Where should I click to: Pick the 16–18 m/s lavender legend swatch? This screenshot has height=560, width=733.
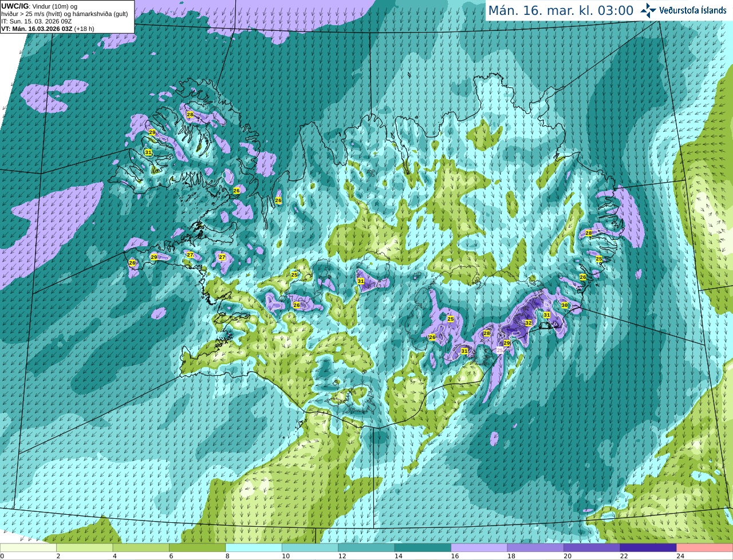tap(479, 548)
